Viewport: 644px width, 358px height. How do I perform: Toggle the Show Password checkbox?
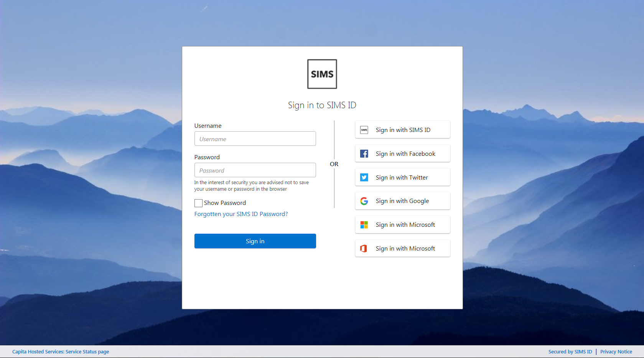(x=198, y=203)
